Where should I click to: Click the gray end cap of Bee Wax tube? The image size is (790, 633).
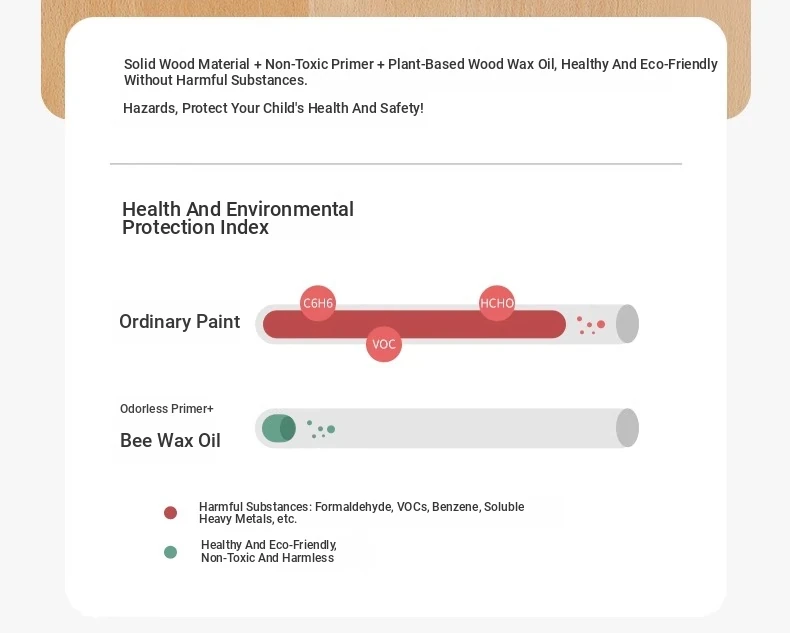627,427
